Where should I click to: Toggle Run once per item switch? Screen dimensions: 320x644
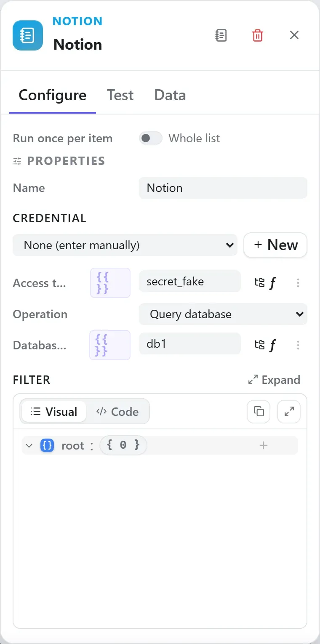point(151,138)
